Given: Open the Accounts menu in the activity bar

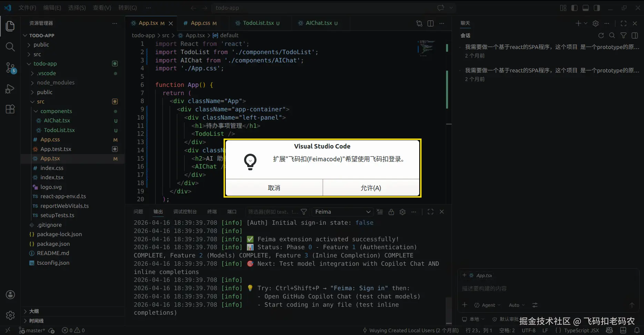Looking at the screenshot, I should [10, 295].
